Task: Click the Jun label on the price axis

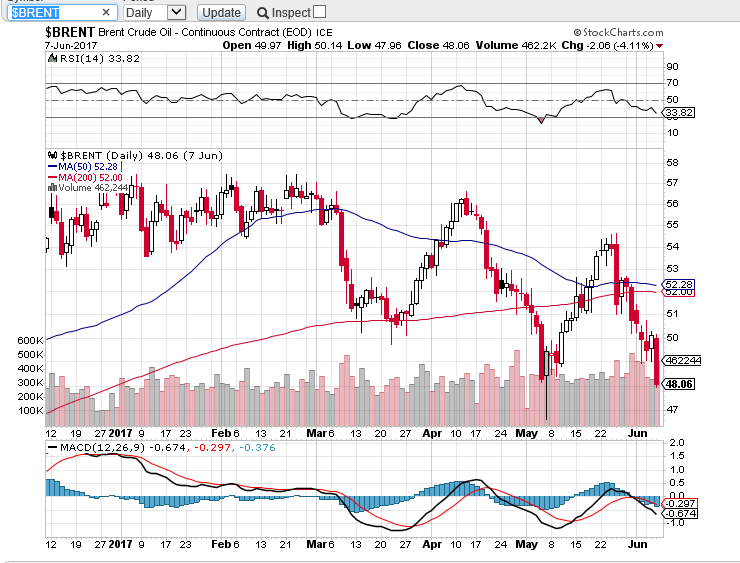Action: tap(637, 433)
